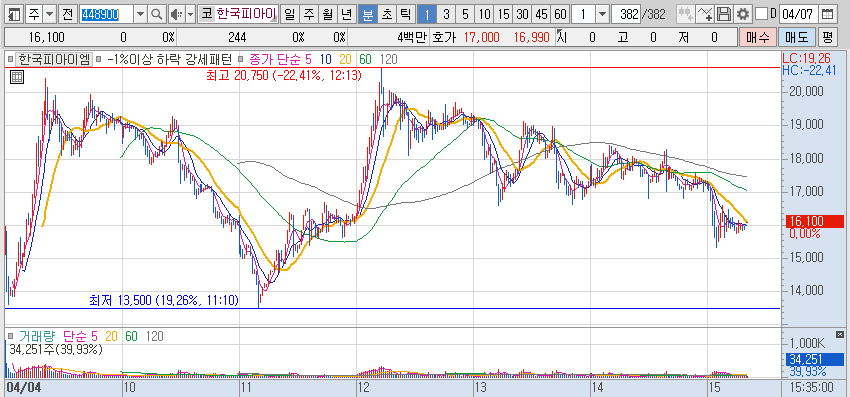Click the bid price 16,990
The image size is (850, 397).
click(532, 37)
